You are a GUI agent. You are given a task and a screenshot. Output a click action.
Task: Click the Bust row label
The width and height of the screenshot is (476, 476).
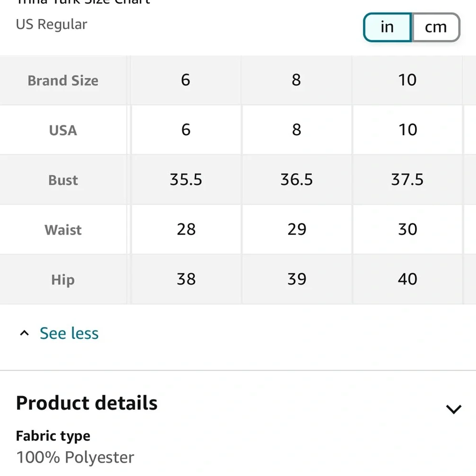(x=63, y=180)
